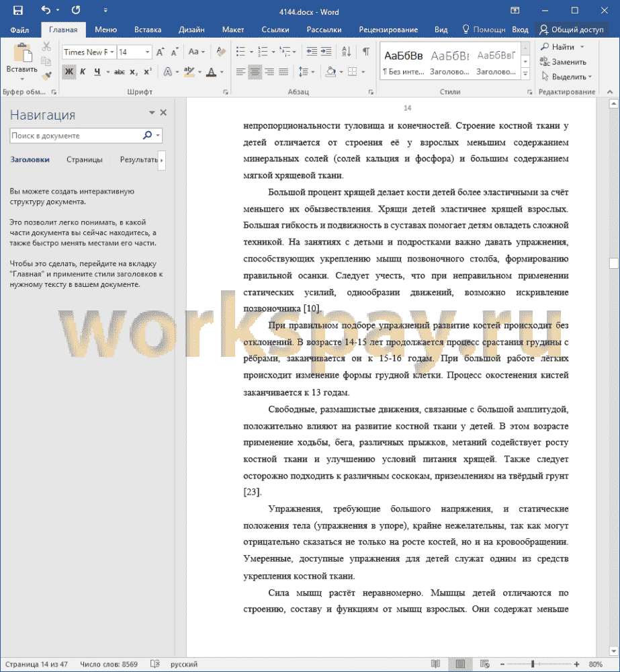Viewport: 620px width, 672px height.
Task: Apply the text highlight color
Action: pyautogui.click(x=189, y=72)
